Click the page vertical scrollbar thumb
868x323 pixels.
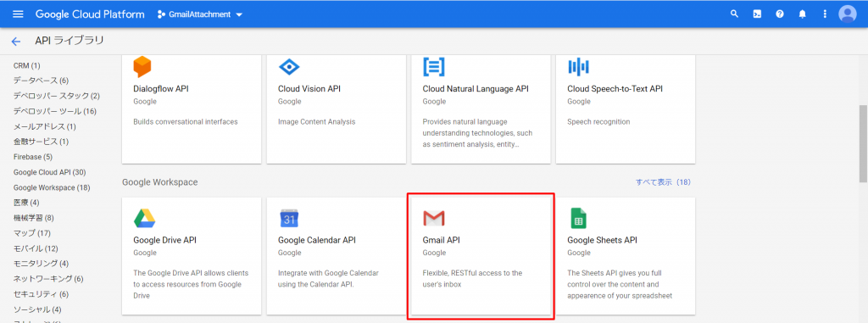point(863,143)
